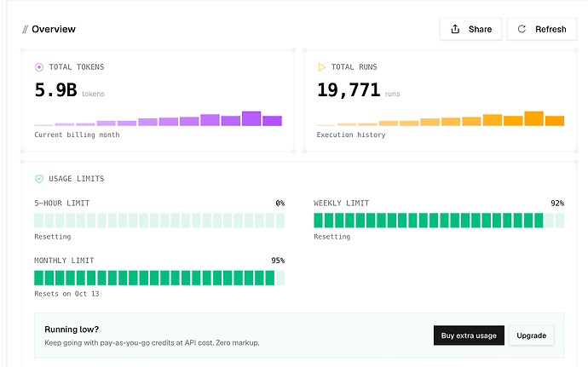Click the TOTAL TOKENS label

coord(77,67)
